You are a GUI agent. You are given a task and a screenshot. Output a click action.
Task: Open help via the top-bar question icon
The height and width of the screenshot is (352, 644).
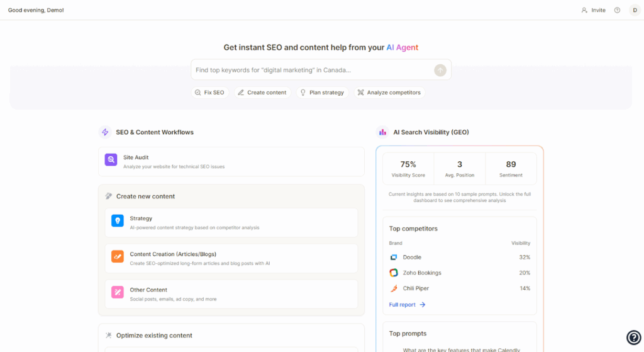tap(617, 10)
